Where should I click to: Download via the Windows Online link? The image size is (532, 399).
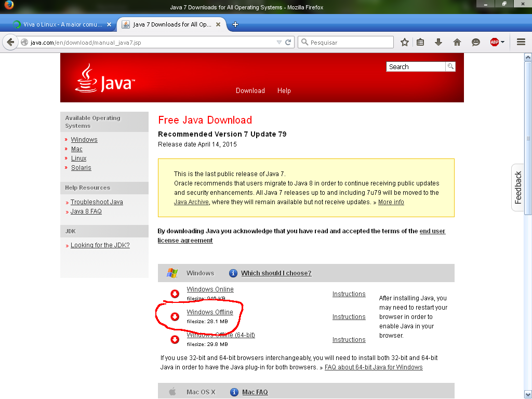pyautogui.click(x=210, y=289)
